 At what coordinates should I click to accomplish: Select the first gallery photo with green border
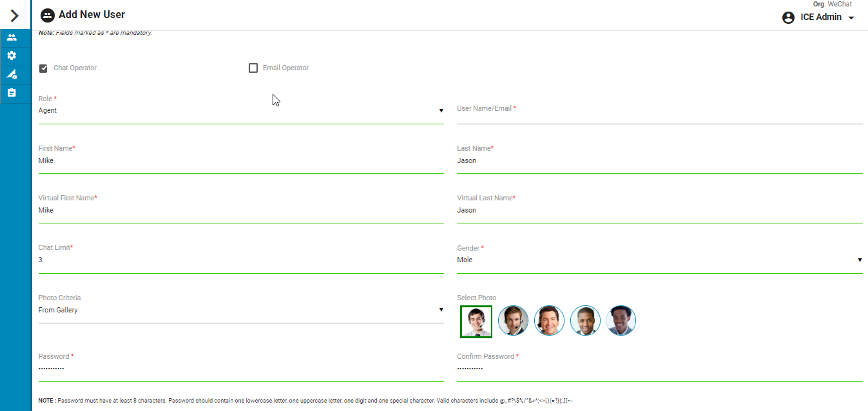(x=476, y=321)
